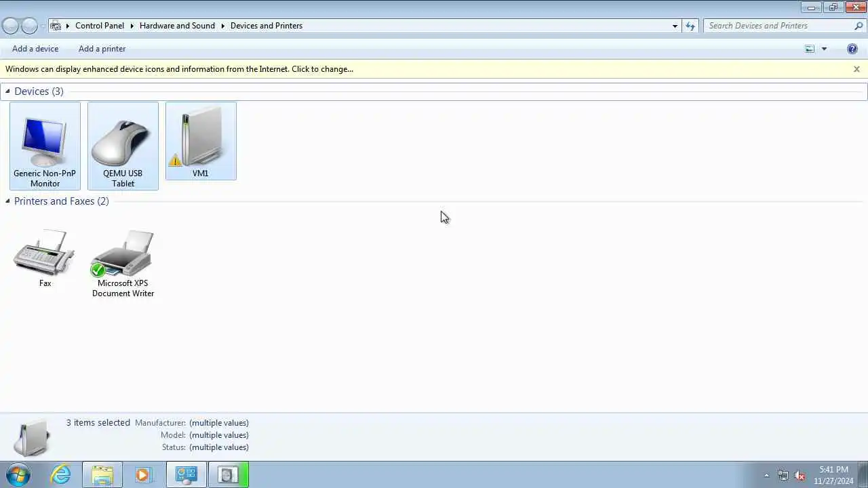Select Microsoft XPS Document Writer printer
This screenshot has width=868, height=488.
(x=123, y=263)
